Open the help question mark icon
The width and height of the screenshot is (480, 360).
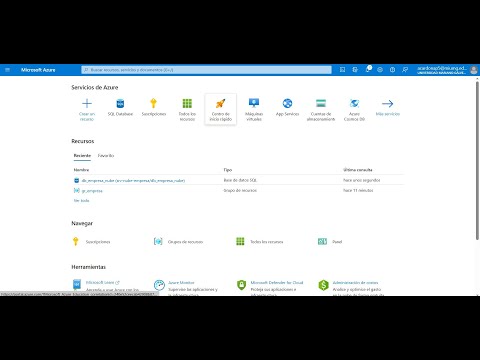(392, 70)
